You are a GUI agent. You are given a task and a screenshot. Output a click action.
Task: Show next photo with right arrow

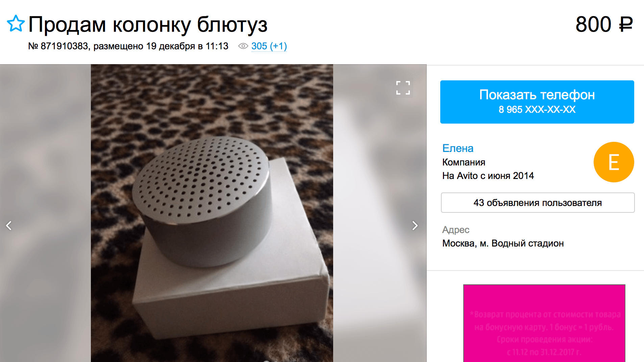(415, 226)
